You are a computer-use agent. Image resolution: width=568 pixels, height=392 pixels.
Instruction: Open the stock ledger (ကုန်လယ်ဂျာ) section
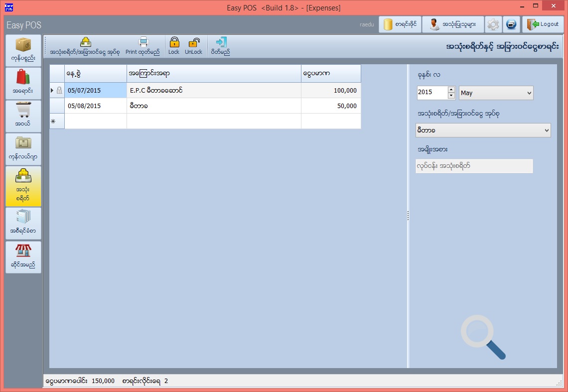click(23, 149)
